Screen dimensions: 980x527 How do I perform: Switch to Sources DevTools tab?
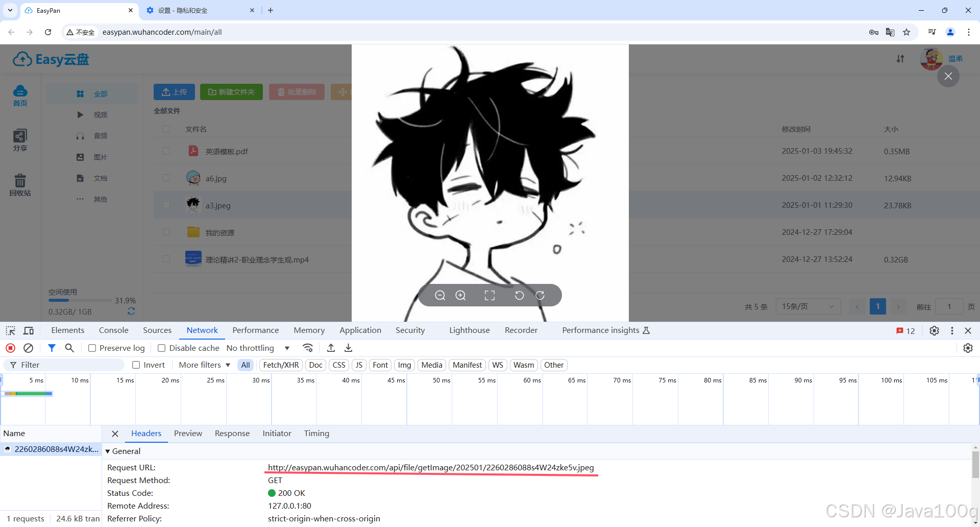coord(157,330)
